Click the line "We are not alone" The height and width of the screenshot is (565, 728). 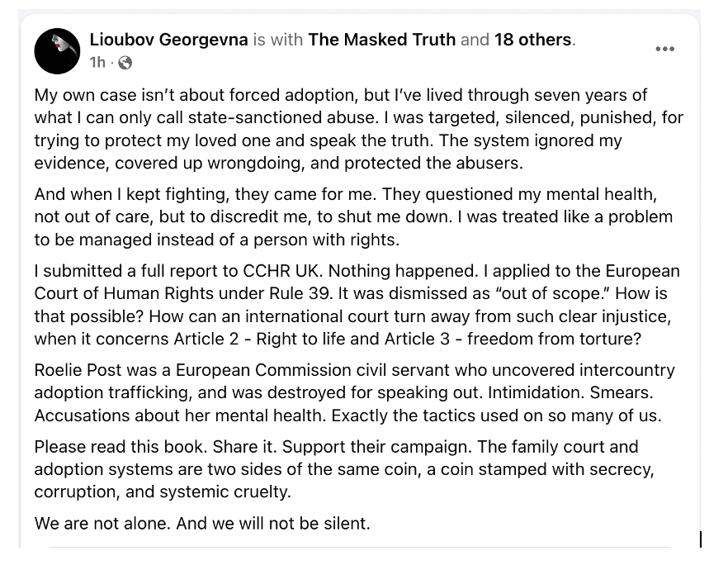pyautogui.click(x=202, y=523)
